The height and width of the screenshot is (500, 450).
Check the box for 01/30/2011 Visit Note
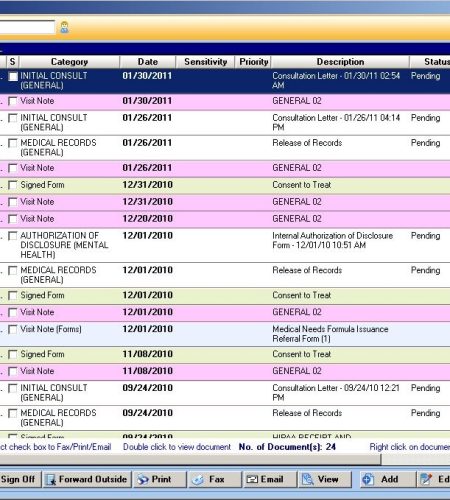13,101
